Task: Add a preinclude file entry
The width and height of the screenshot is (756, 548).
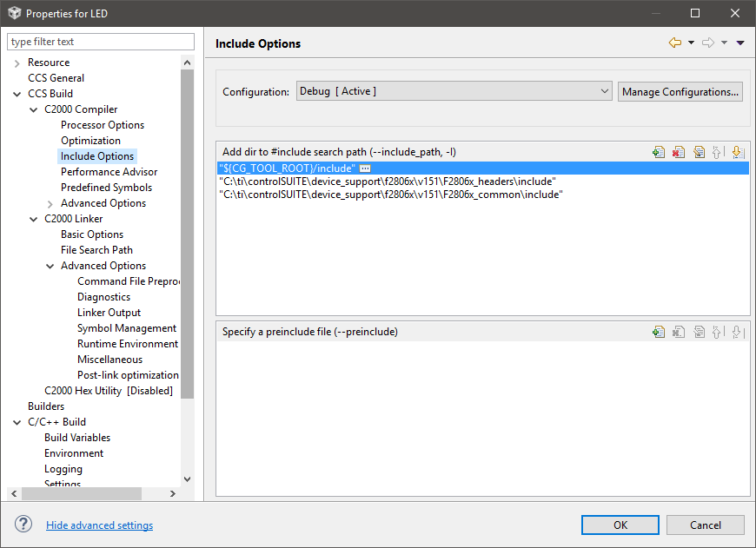Action: coord(659,332)
